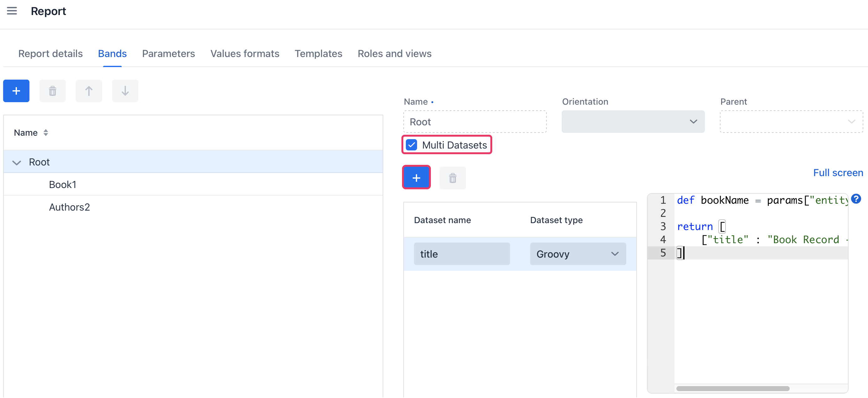Open the Parent dropdown
Viewport: 868px width, 398px height.
[791, 121]
